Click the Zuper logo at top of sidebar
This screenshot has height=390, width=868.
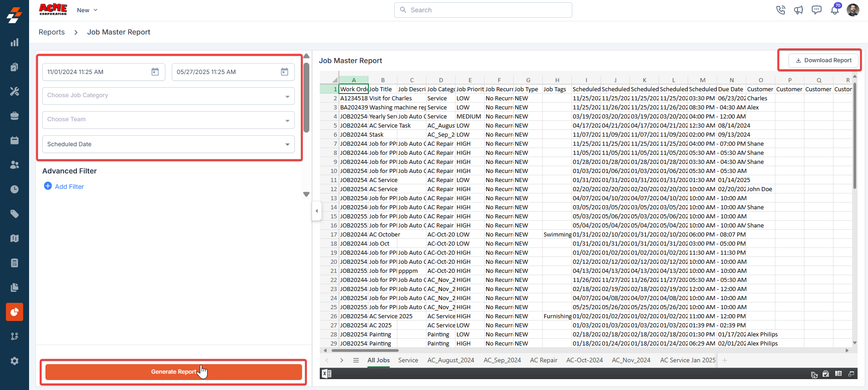(15, 15)
